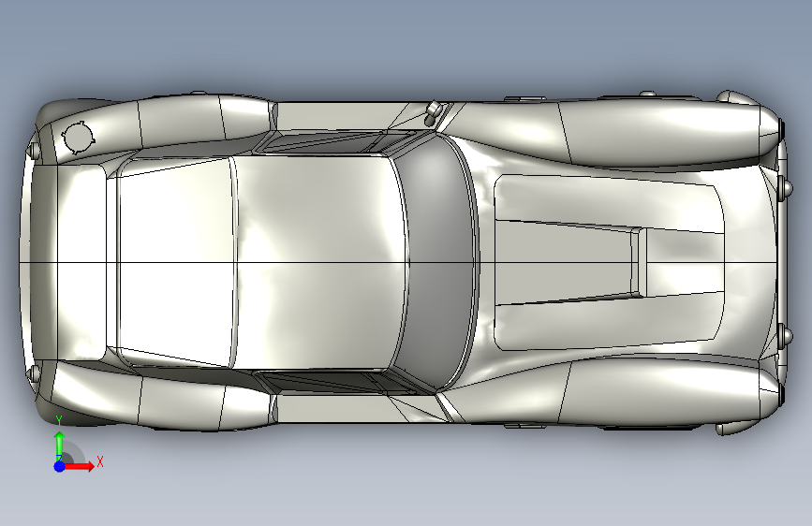
Task: Select the side mirror on the car body
Action: pyautogui.click(x=433, y=113)
